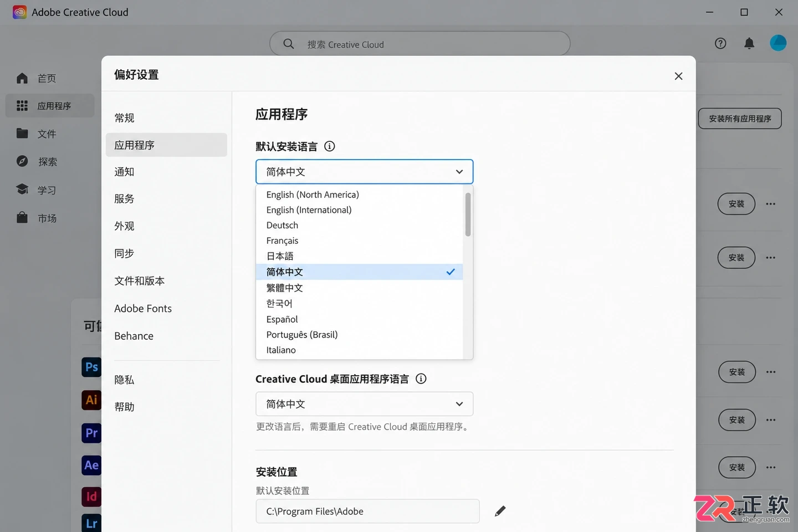
Task: Open the Adobe Fonts preferences tab
Action: [x=166, y=308]
